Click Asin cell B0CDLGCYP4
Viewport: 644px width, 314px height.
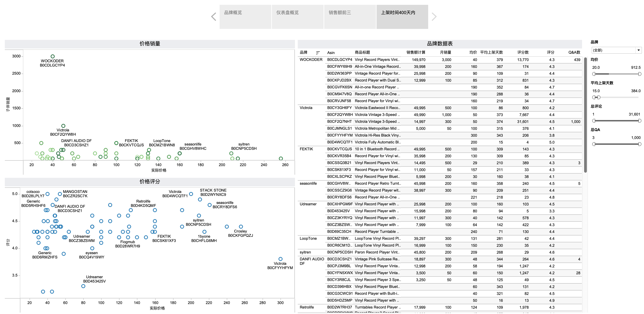pyautogui.click(x=340, y=60)
